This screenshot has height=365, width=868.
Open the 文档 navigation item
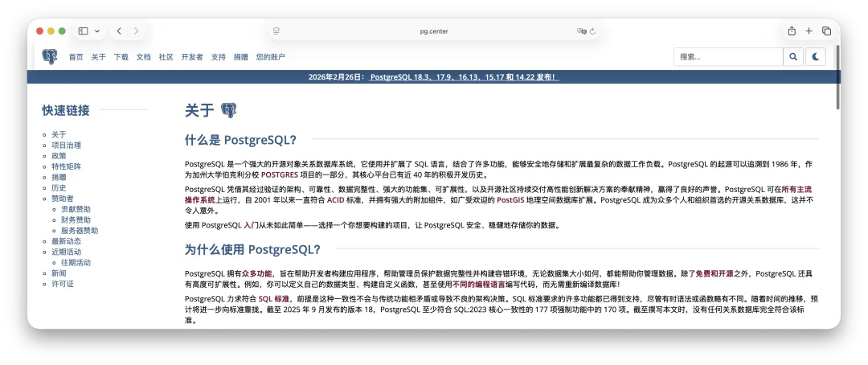point(143,57)
